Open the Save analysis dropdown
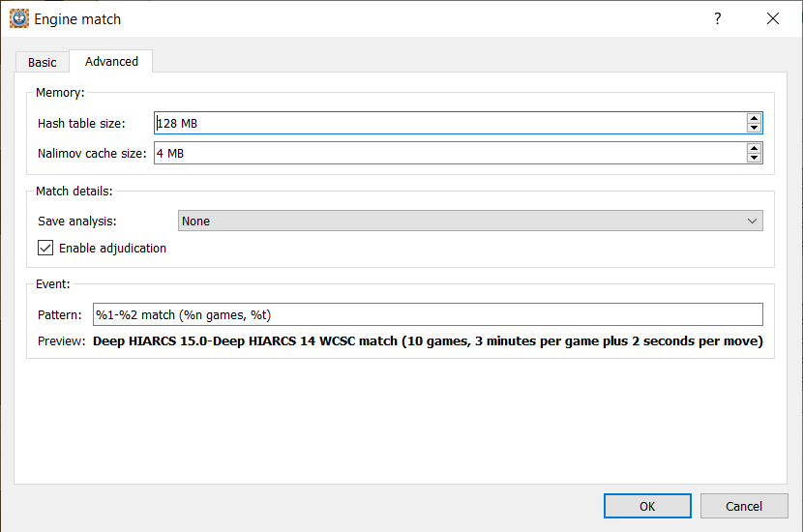Screen dimensions: 803x532 [470, 221]
